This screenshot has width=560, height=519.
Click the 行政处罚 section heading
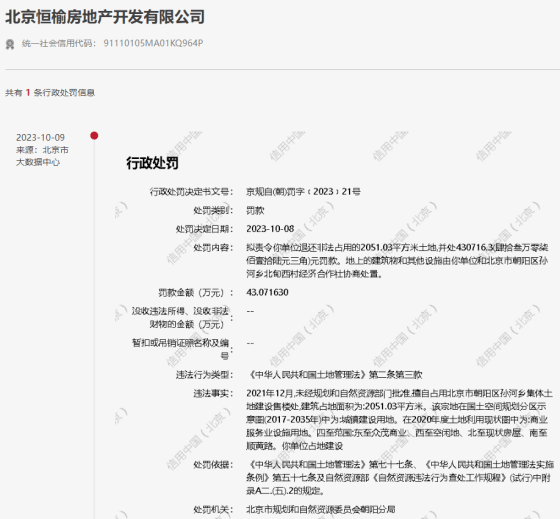pos(152,163)
